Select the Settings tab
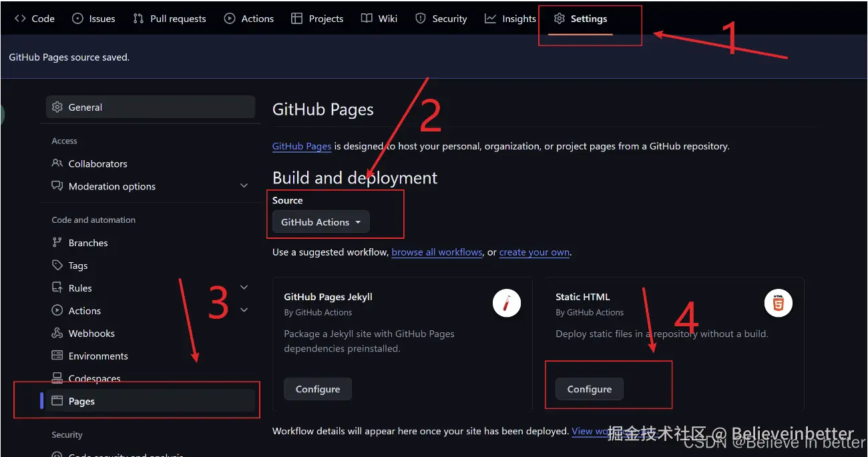 tap(580, 19)
